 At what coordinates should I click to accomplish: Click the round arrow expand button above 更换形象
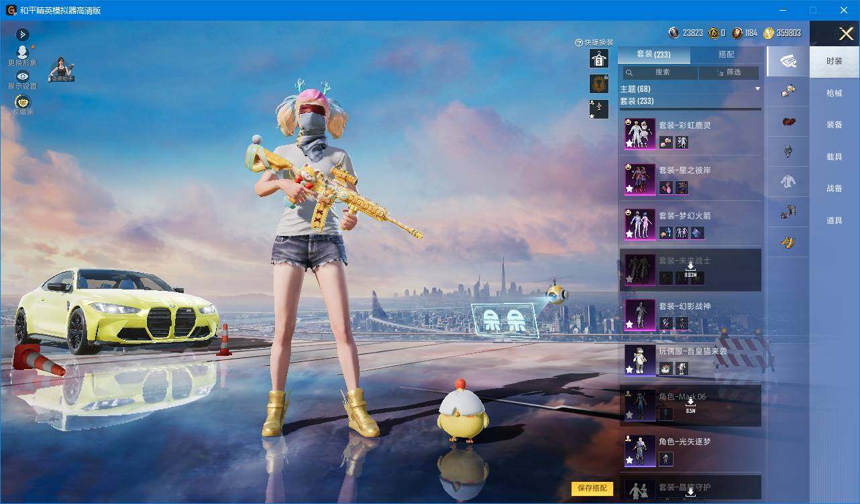22,34
